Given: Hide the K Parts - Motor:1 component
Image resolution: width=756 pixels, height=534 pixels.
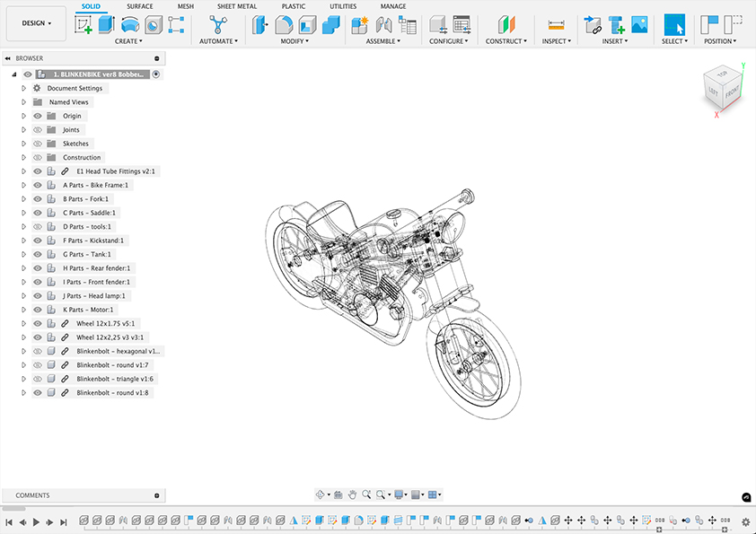Looking at the screenshot, I should [37, 310].
